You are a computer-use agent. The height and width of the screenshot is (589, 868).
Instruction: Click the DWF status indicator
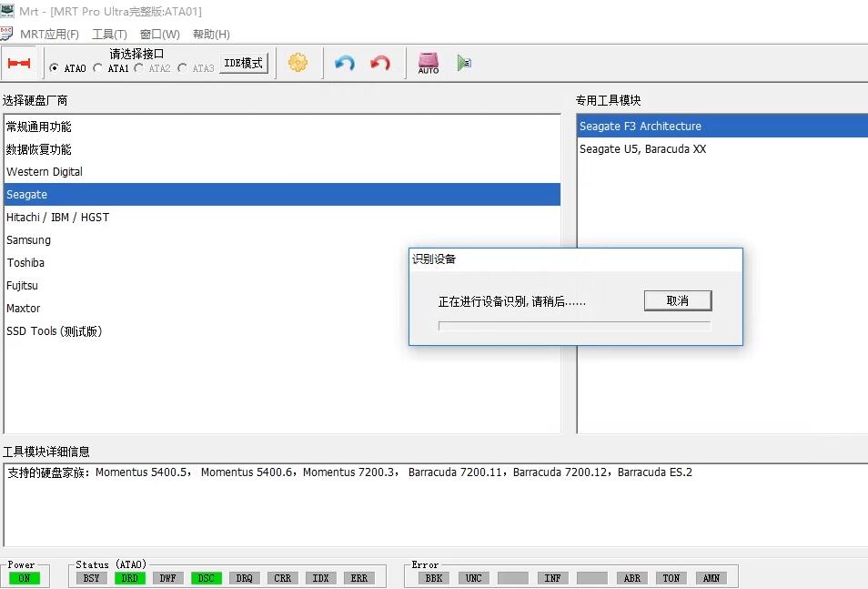coord(167,578)
